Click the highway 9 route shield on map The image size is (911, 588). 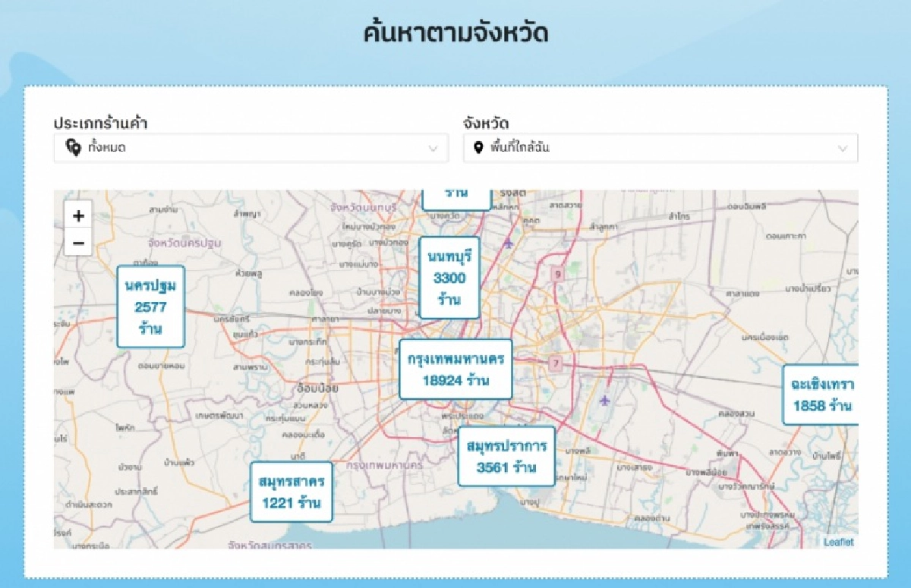[558, 275]
